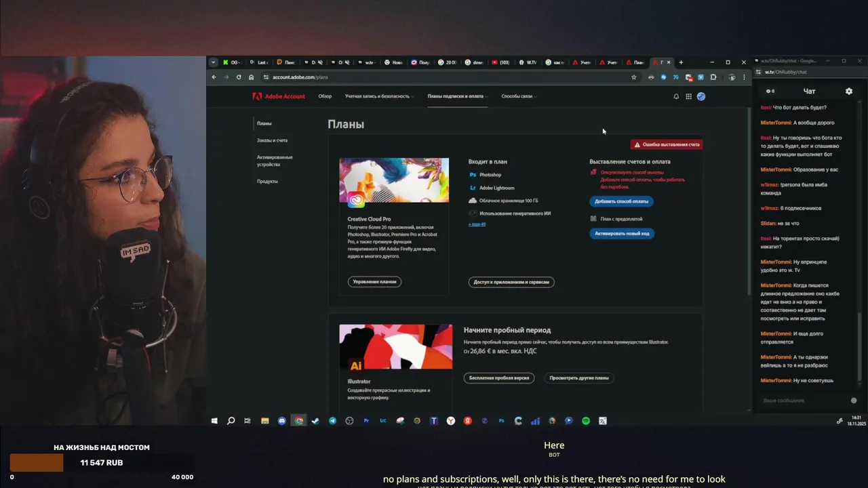
Task: Open the tab search arrow in browser
Action: pos(213,62)
